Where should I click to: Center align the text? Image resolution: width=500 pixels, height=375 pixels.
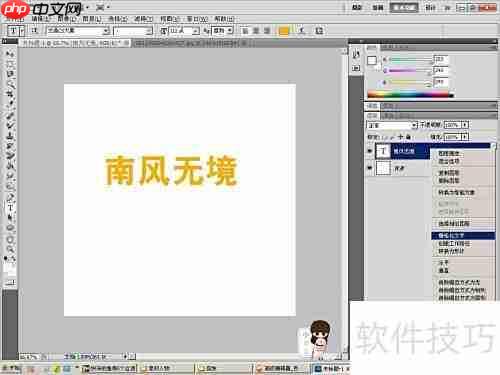click(256, 31)
